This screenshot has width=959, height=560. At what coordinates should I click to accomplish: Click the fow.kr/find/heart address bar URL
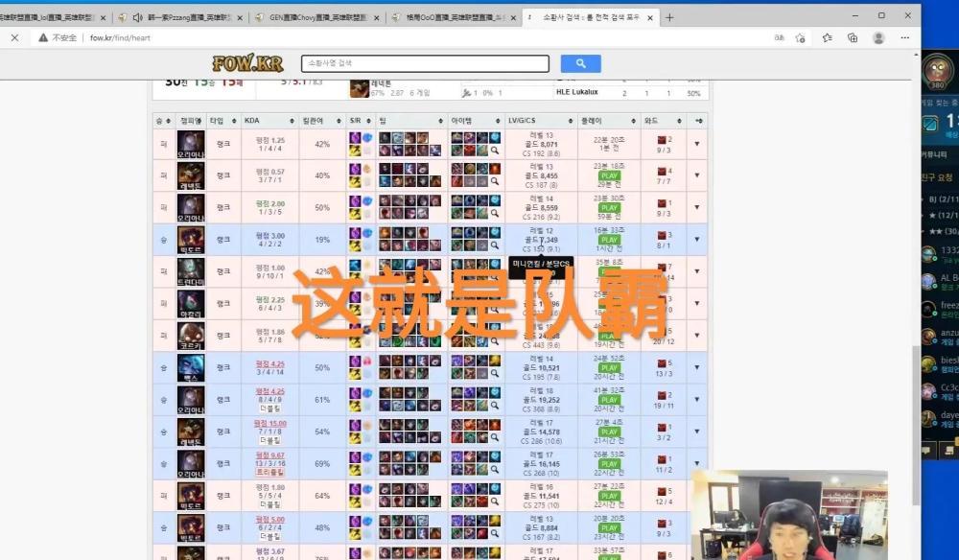coord(120,38)
